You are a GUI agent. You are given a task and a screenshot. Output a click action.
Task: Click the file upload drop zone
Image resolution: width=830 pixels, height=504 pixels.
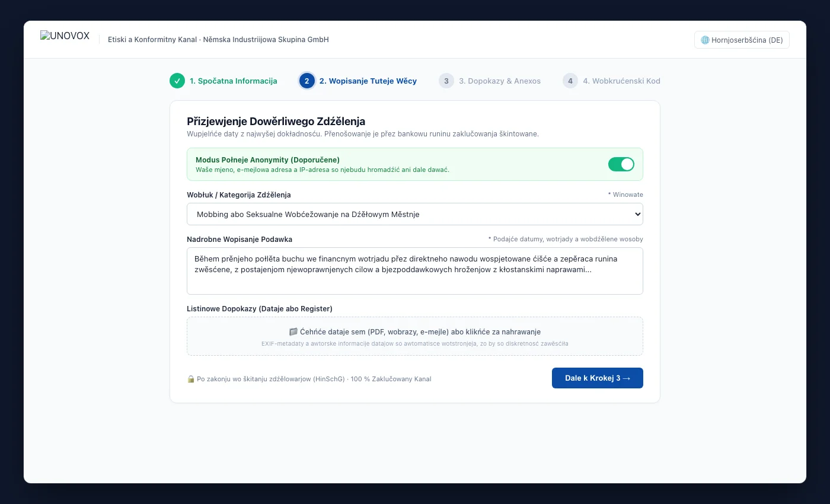coord(415,336)
